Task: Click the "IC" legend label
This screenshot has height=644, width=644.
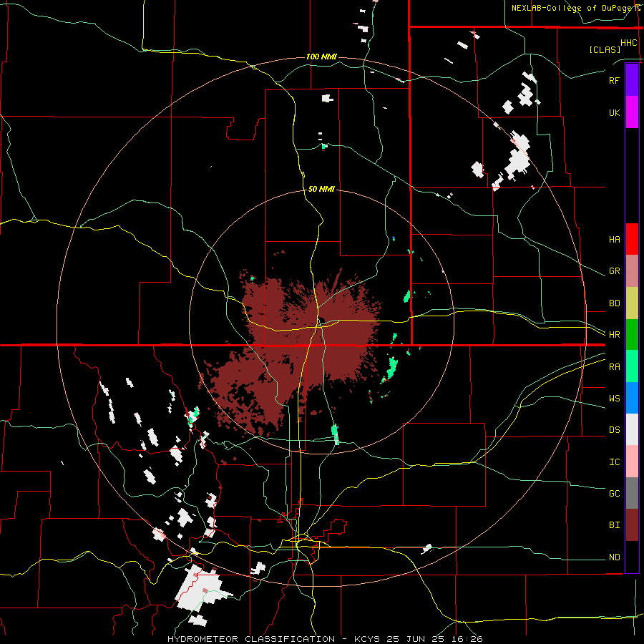Action: point(614,462)
